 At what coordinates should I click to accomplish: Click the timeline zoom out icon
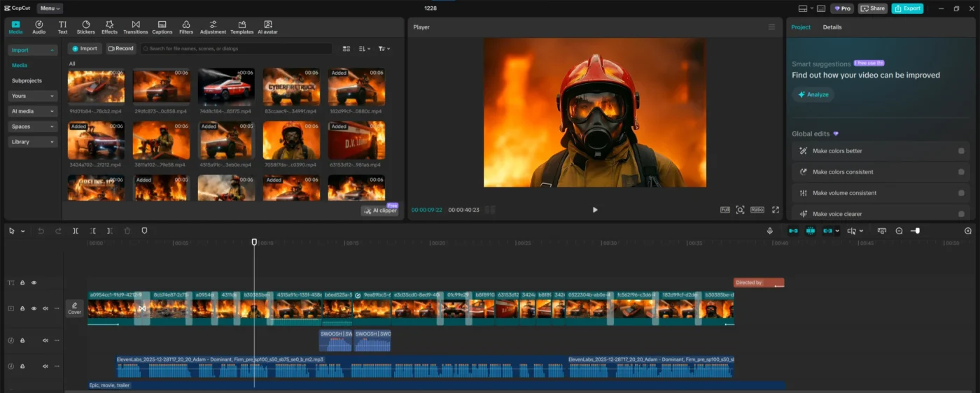[899, 231]
